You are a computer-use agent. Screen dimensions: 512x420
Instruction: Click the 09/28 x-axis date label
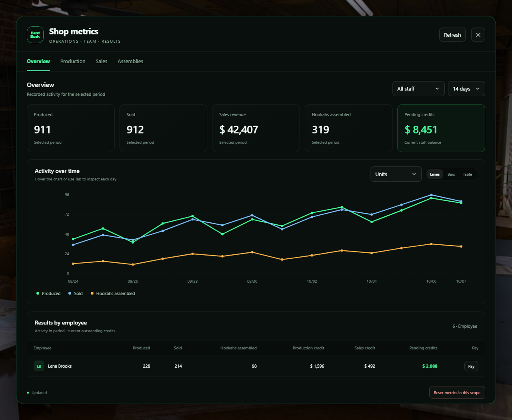(192, 282)
